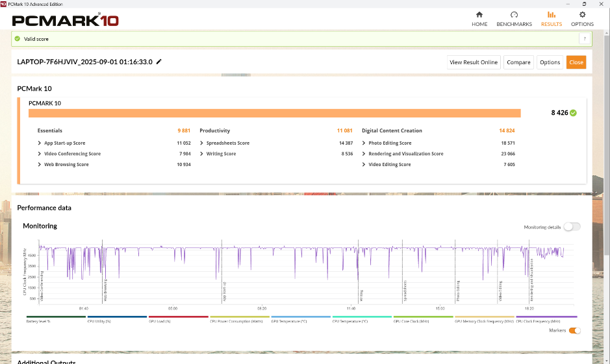
Task: Click the green check beside 8 426
Action: (573, 113)
